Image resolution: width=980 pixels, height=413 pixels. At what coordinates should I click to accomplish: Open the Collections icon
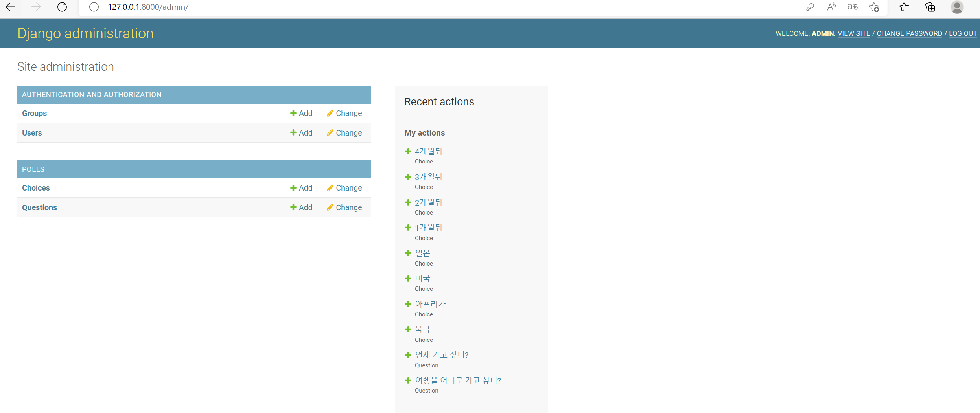tap(930, 7)
